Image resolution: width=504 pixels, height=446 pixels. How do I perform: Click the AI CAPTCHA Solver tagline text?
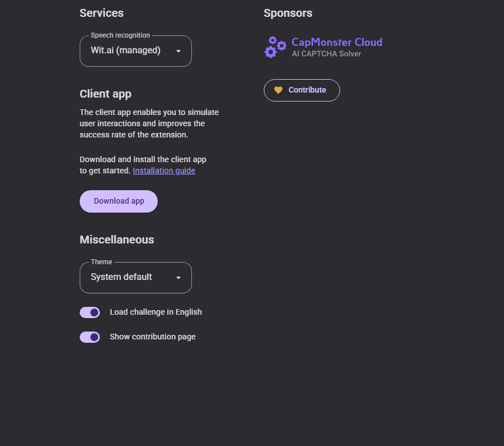point(326,54)
